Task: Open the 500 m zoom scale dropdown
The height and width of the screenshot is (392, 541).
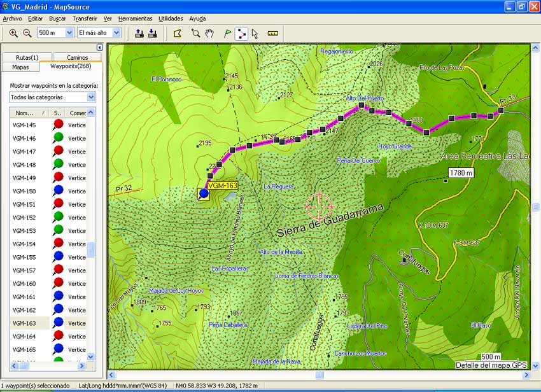Action: [x=69, y=33]
